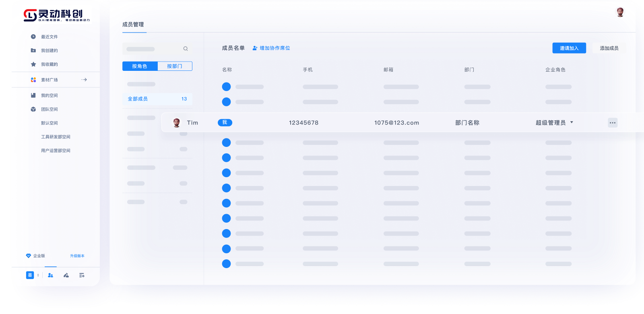This screenshot has height=314, width=644.
Task: Switch filter to 按角色
Action: click(x=140, y=66)
